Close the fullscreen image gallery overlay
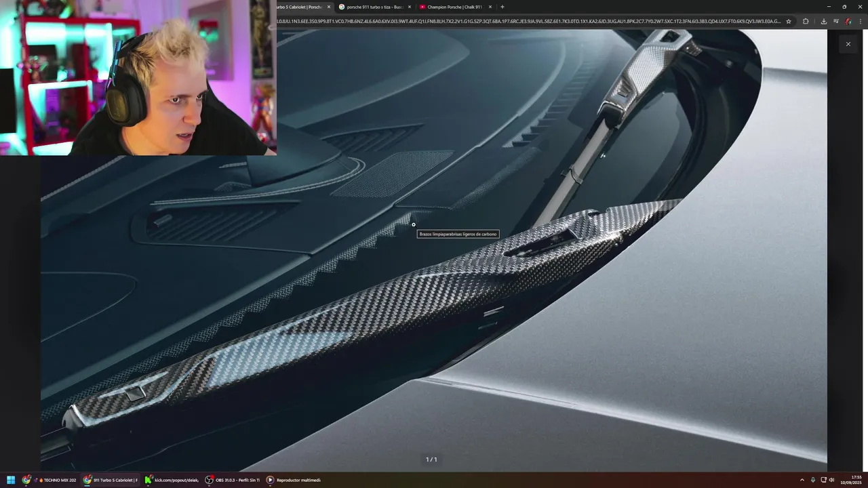The image size is (868, 488). coord(848,44)
